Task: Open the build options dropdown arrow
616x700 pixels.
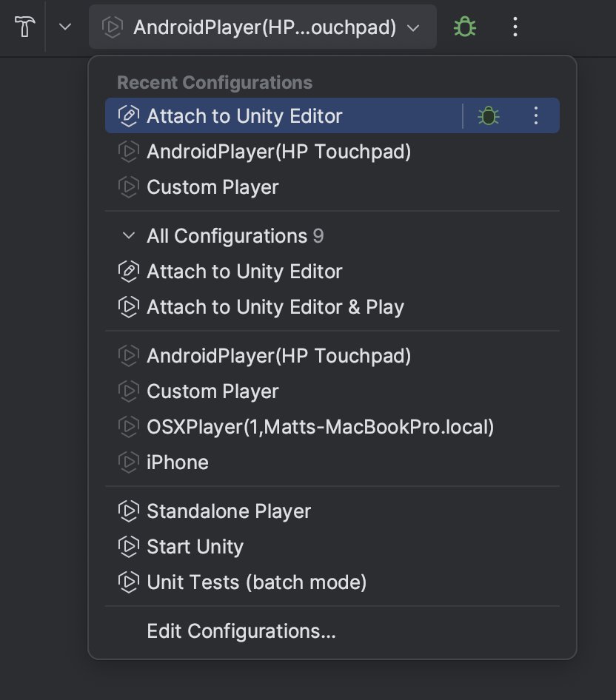Action: tap(65, 27)
